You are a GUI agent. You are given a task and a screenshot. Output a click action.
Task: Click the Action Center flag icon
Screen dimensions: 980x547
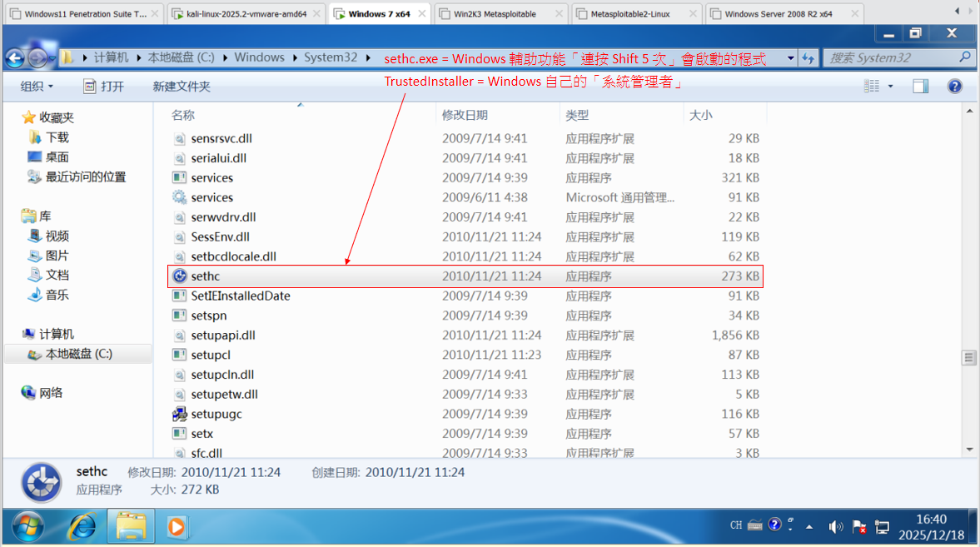tap(859, 527)
